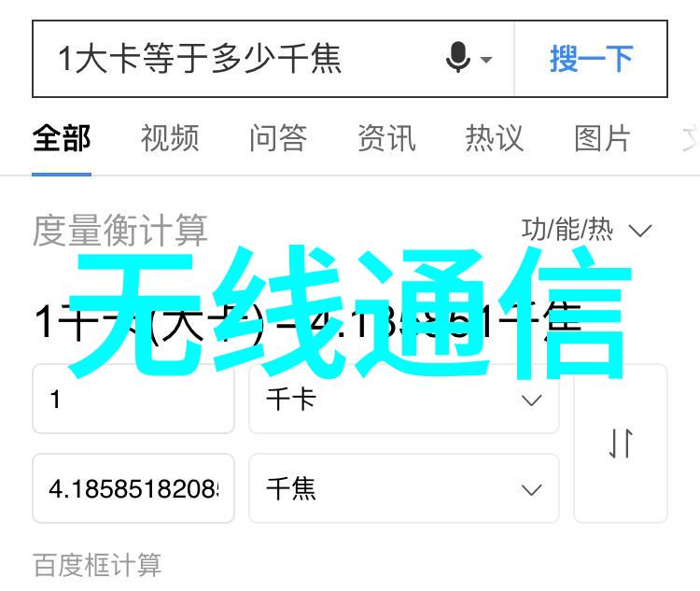Viewport: 700px width, 591px height.
Task: Swap units with the up-down arrows icon
Action: click(621, 443)
